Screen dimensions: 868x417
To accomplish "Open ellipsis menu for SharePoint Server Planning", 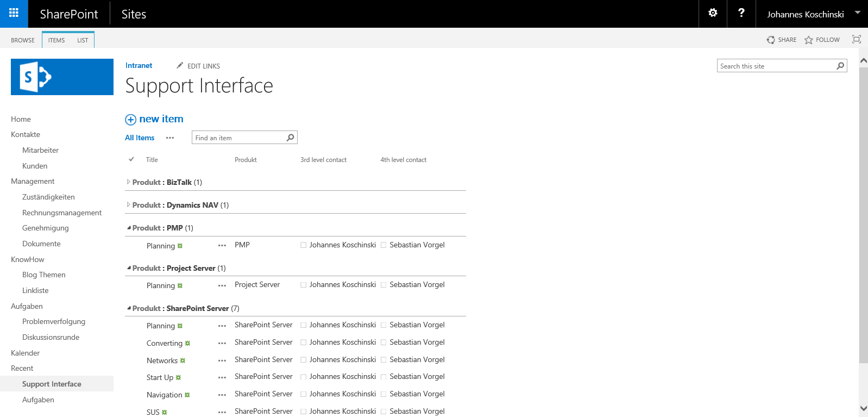I will [222, 326].
